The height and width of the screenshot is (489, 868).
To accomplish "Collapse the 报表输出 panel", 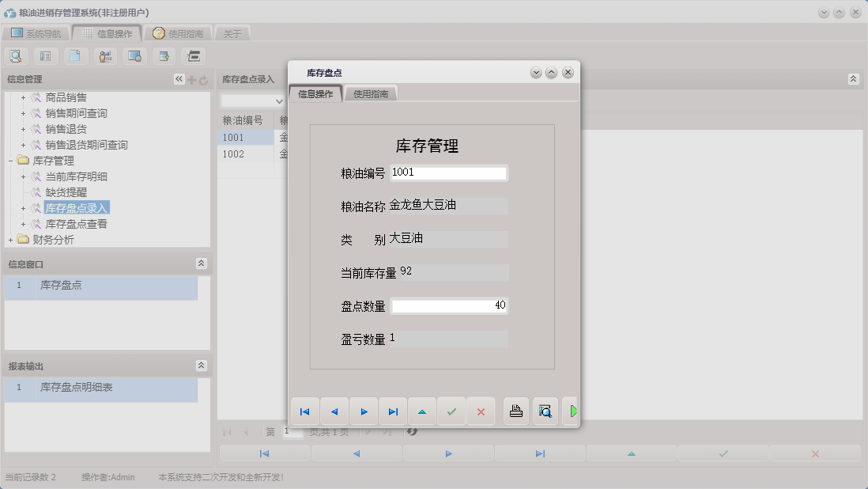I will 202,366.
